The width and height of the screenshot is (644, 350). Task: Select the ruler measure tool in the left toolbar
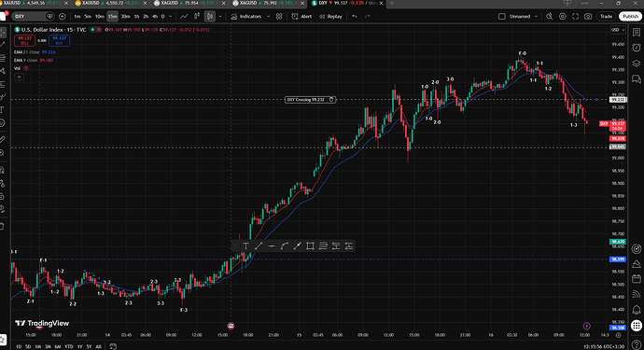click(3, 140)
